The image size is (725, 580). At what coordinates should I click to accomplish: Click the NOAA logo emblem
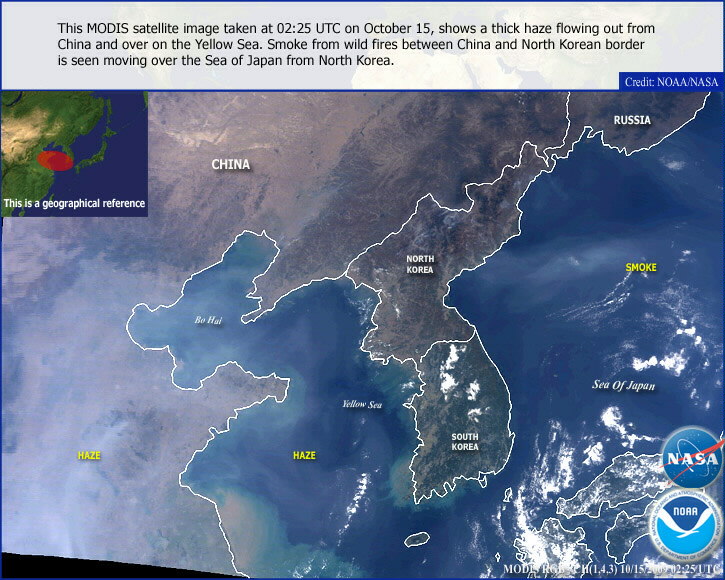click(684, 525)
